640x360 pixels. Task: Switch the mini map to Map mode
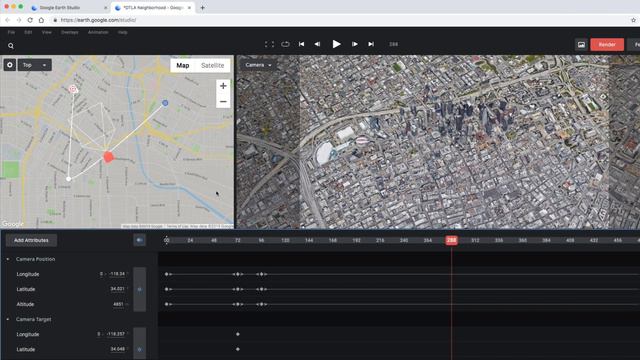(x=182, y=65)
